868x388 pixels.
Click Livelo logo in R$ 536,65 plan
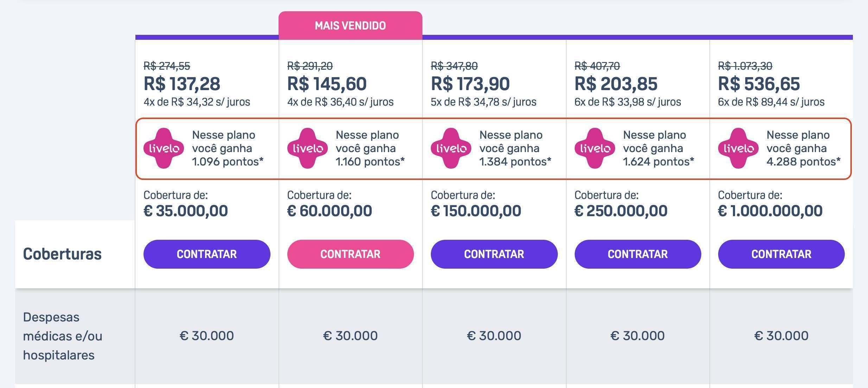(x=739, y=148)
